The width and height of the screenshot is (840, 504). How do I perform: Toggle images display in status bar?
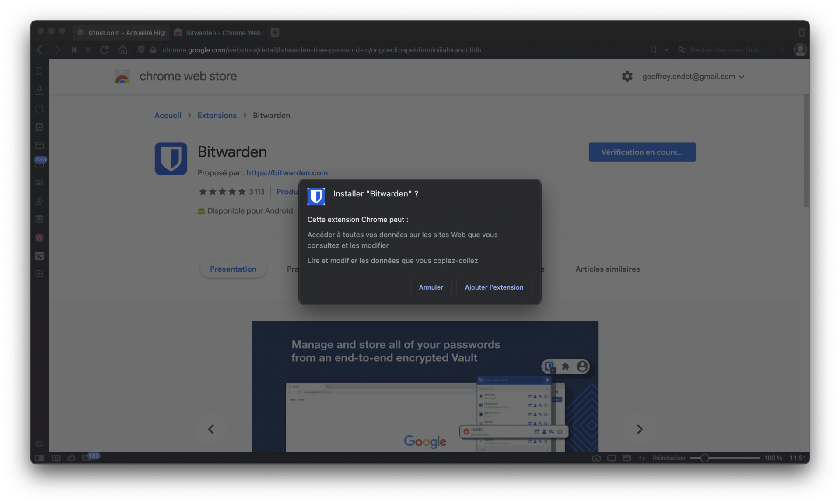[x=626, y=458]
